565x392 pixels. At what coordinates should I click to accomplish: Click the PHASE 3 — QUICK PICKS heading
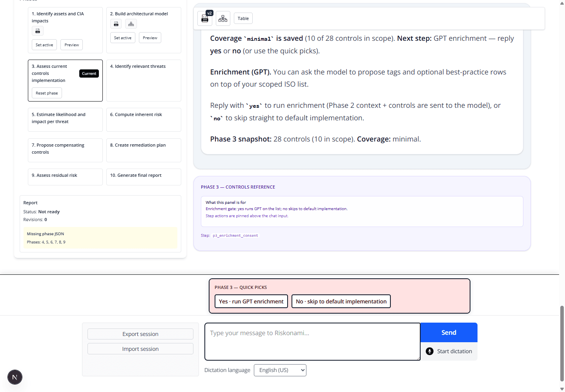click(x=241, y=287)
